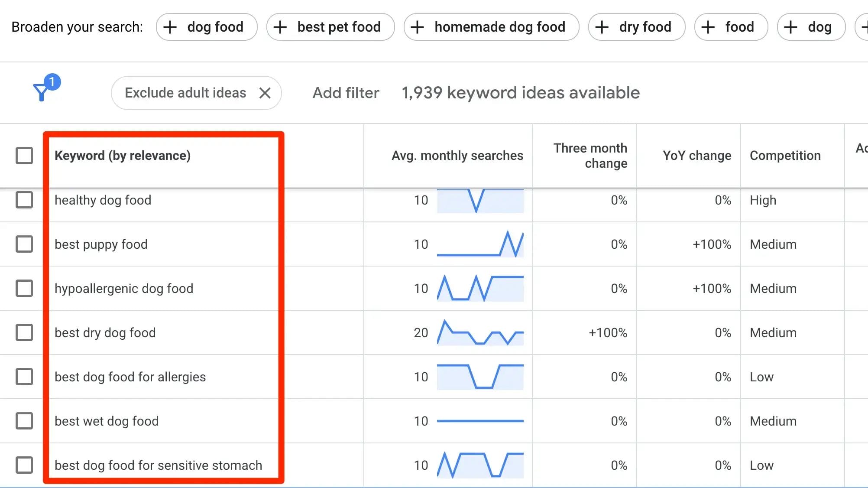
Task: Click plus icon on dog food chip
Action: point(170,27)
